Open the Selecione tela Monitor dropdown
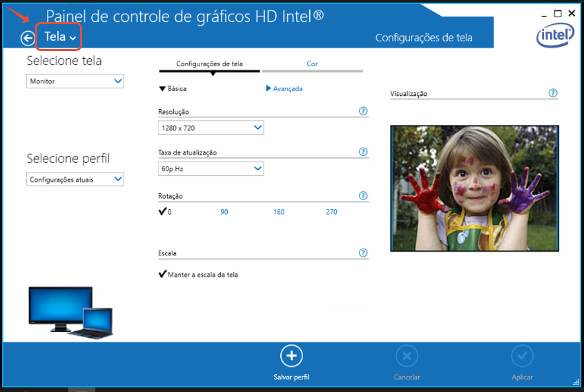The image size is (584, 392). (x=75, y=81)
